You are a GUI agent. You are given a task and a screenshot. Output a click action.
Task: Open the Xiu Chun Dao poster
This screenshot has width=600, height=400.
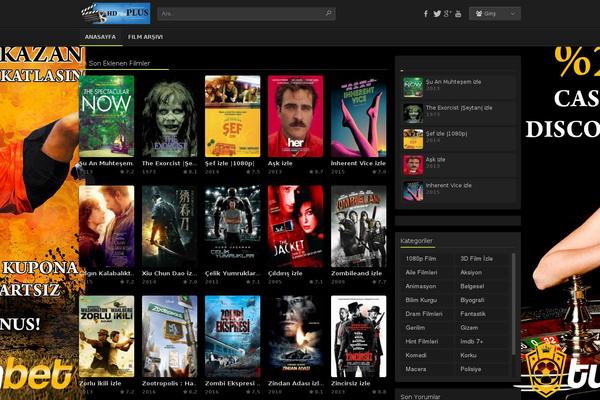point(170,226)
